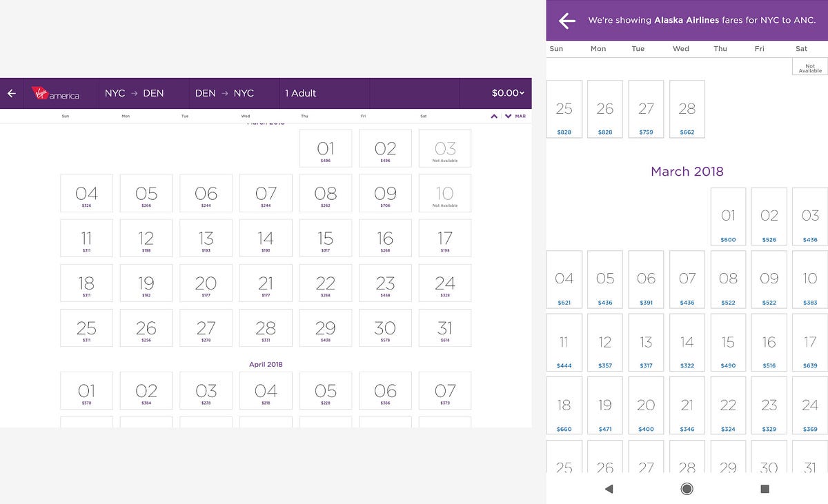Tap the 28 date at $662 on Alaska
This screenshot has height=504, width=828.
tap(687, 109)
